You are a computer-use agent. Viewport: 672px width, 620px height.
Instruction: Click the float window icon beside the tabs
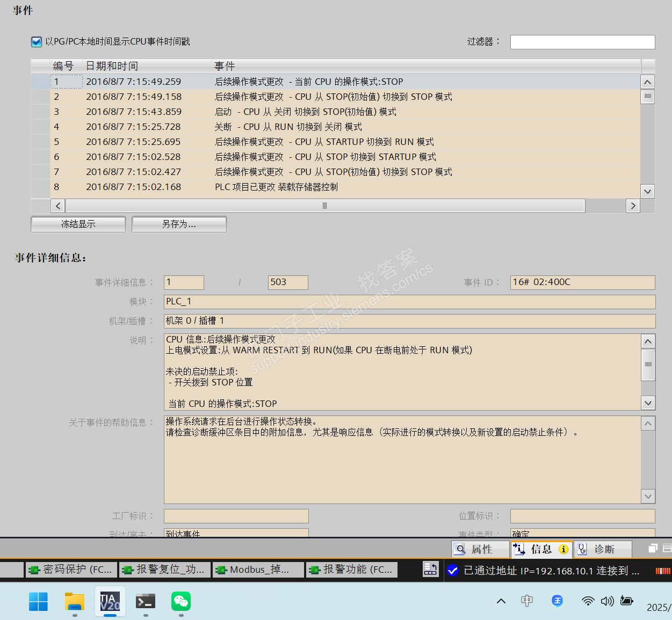point(653,548)
